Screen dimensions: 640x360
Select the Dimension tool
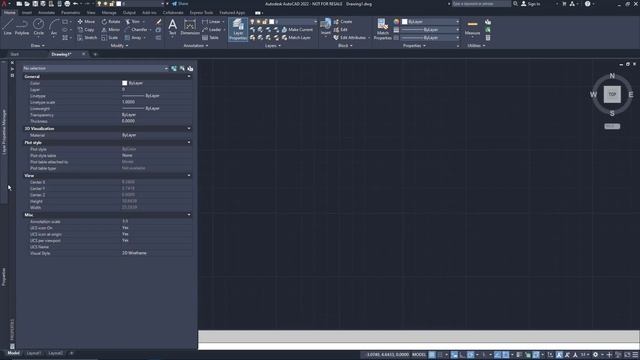190,27
